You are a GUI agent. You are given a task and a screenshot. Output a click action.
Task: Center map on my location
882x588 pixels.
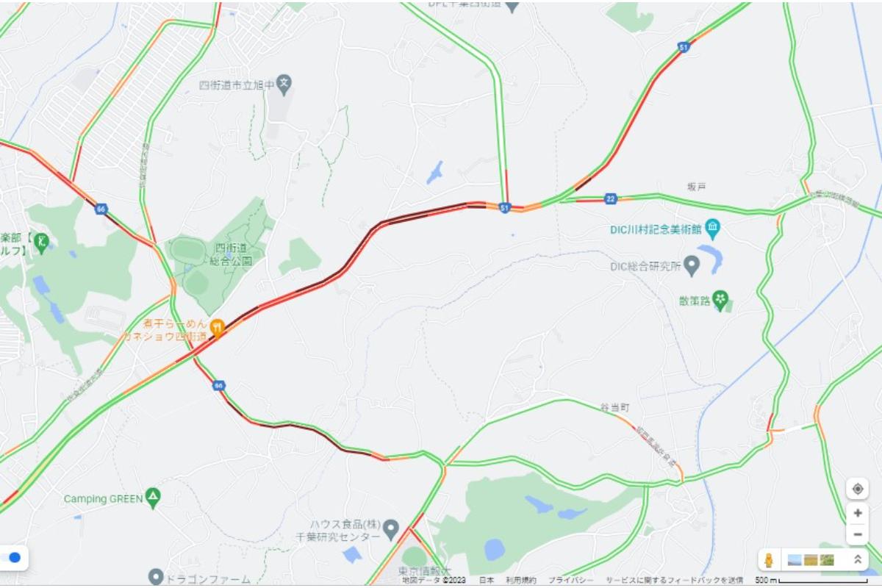(857, 488)
